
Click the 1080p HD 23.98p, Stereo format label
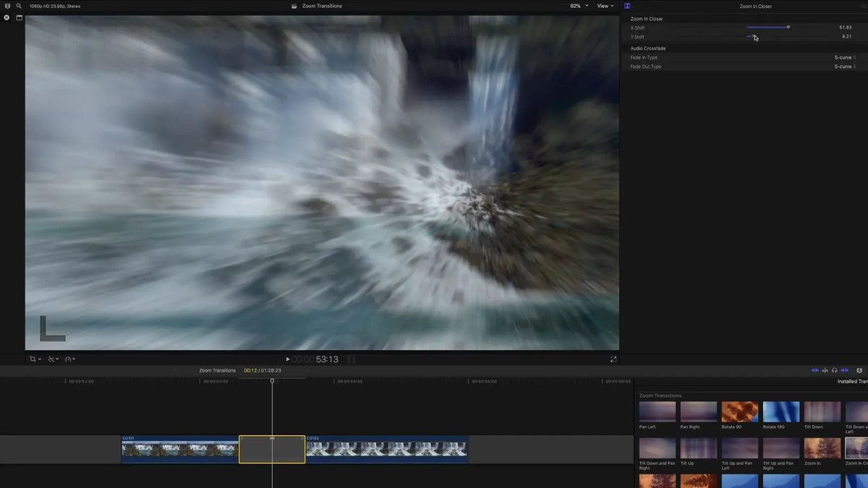coord(55,6)
